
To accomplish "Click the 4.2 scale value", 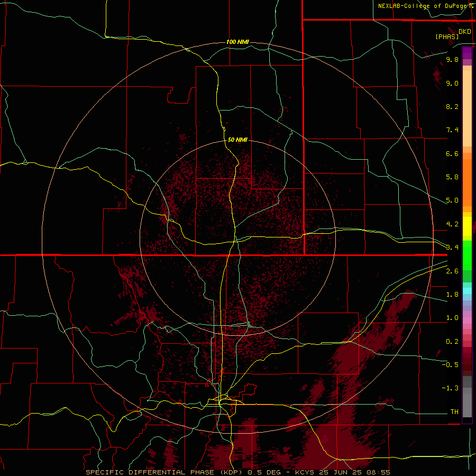I will pos(452,224).
